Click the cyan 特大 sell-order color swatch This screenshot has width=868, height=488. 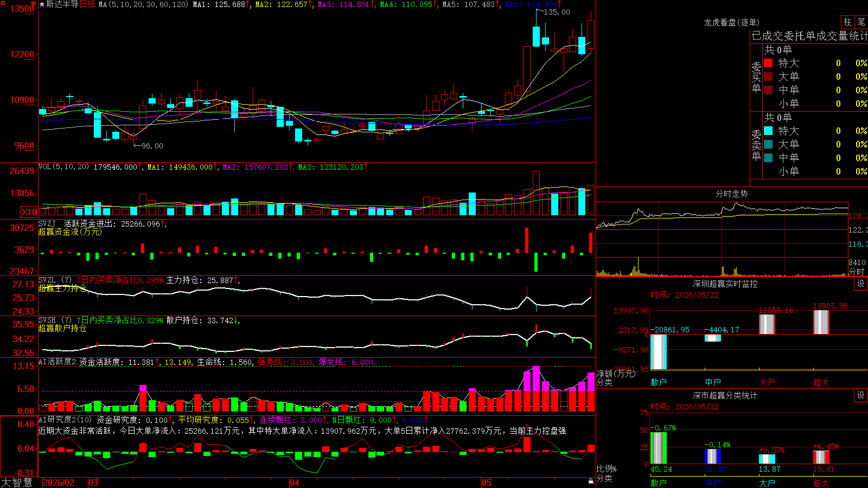pyautogui.click(x=768, y=131)
